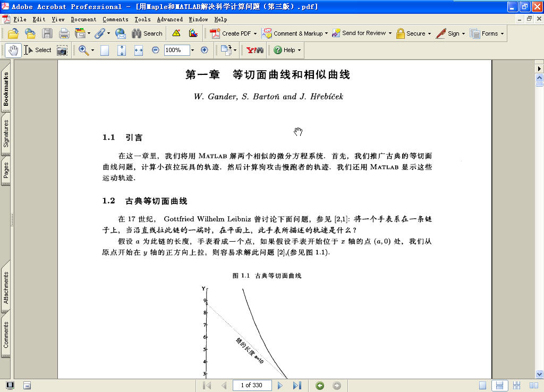Open the Tools menu

point(142,20)
